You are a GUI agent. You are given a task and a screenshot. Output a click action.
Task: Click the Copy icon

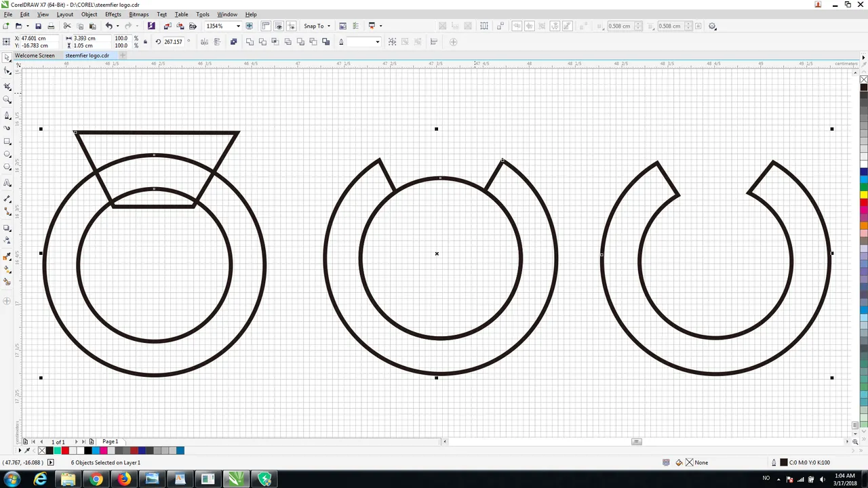[80, 26]
